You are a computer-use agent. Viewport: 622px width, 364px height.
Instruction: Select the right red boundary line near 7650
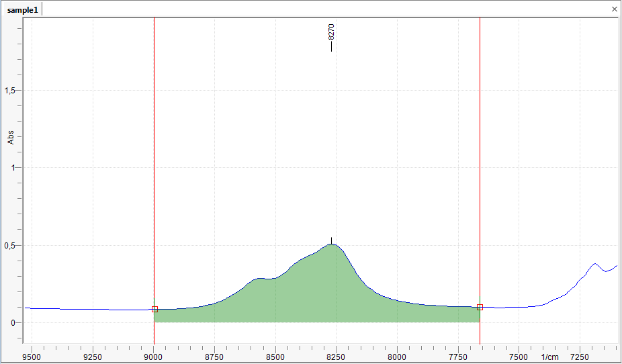pos(480,168)
